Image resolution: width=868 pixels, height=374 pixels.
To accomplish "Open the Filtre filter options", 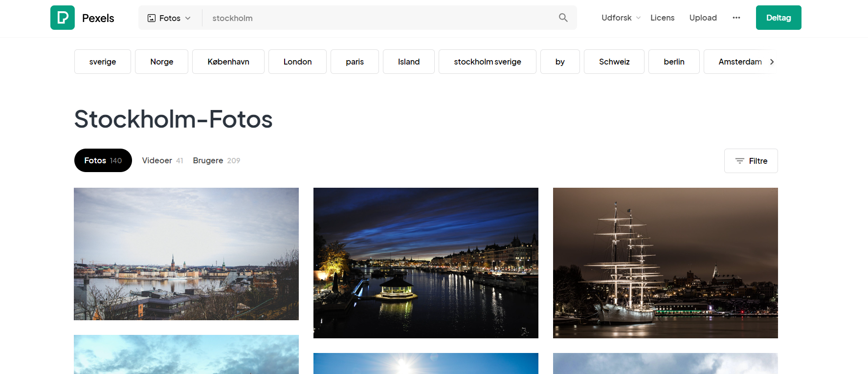I will point(751,161).
